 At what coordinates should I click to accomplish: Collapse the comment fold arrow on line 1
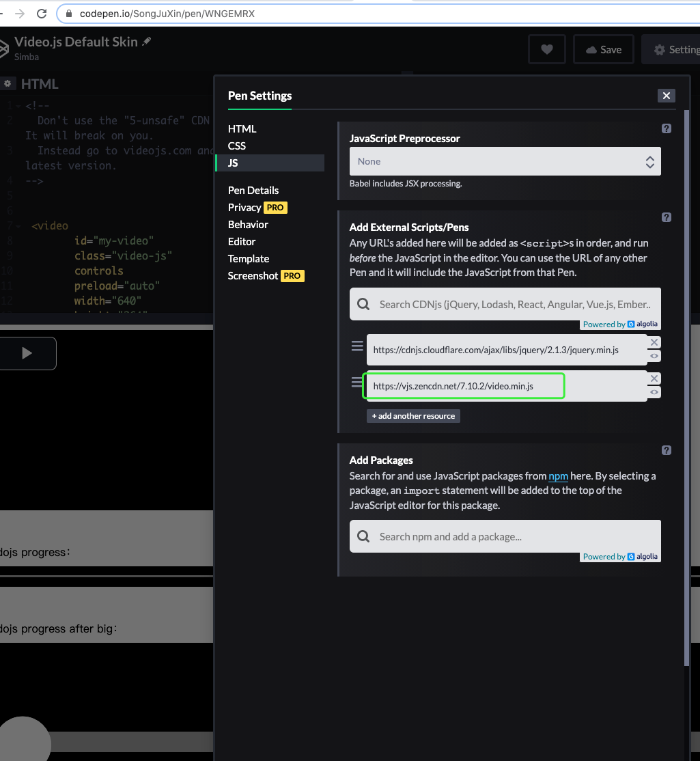(x=18, y=106)
